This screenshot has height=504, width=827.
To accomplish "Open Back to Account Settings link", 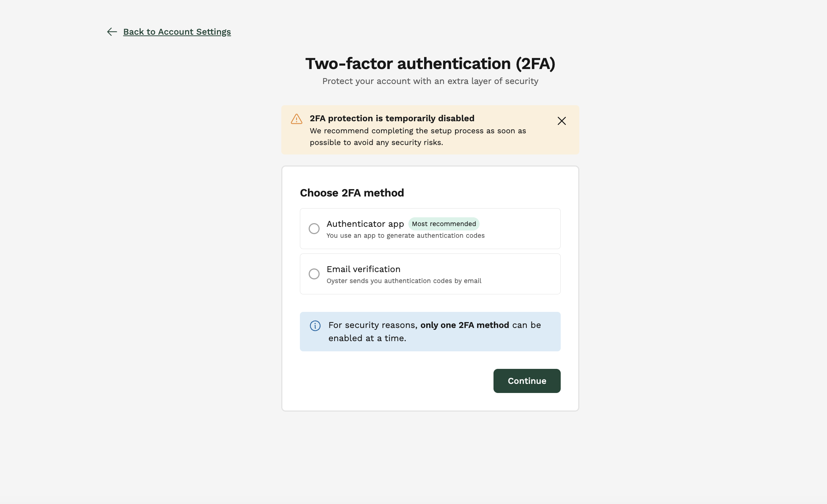I will [177, 32].
